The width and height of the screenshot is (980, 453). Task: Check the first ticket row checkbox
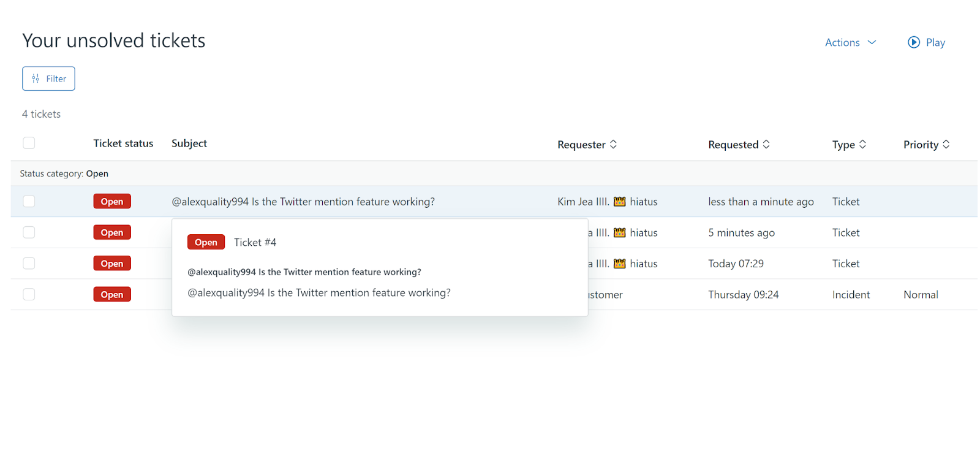click(x=29, y=201)
